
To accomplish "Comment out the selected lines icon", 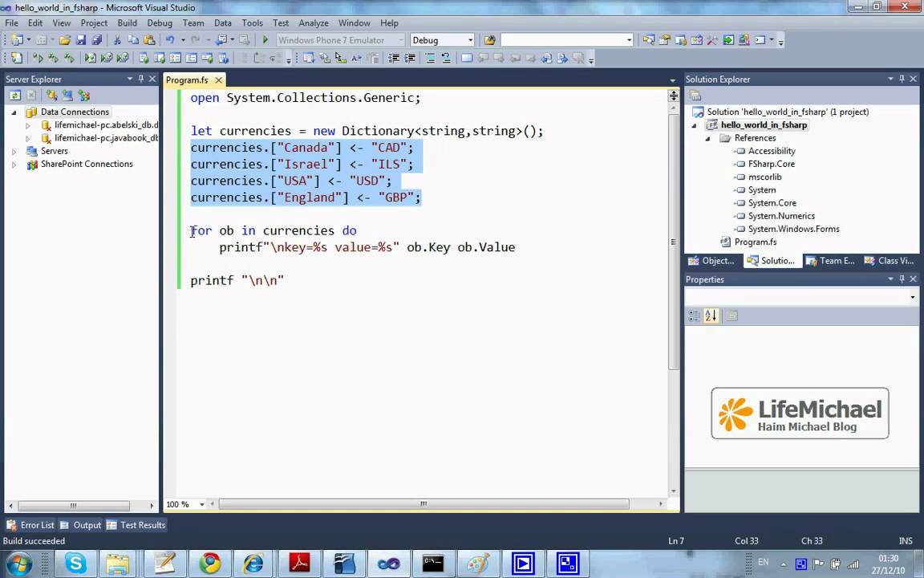I will point(430,58).
